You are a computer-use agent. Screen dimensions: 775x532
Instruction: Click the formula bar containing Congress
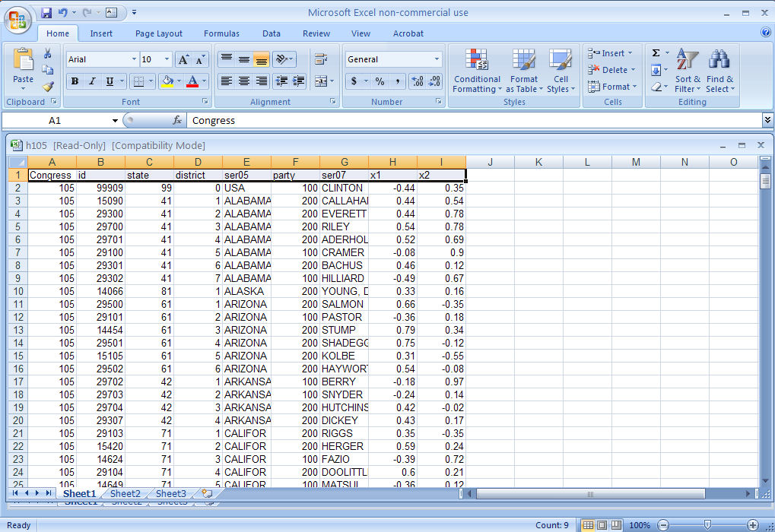(472, 121)
